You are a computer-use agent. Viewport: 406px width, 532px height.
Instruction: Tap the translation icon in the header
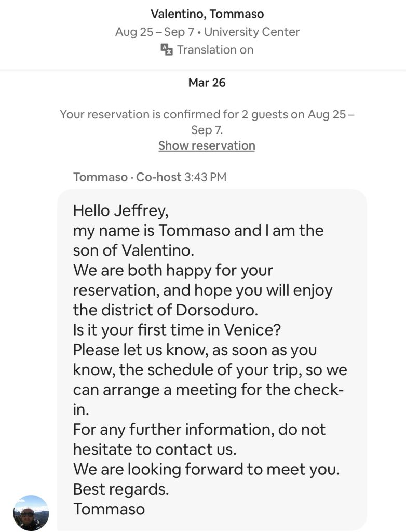point(166,50)
